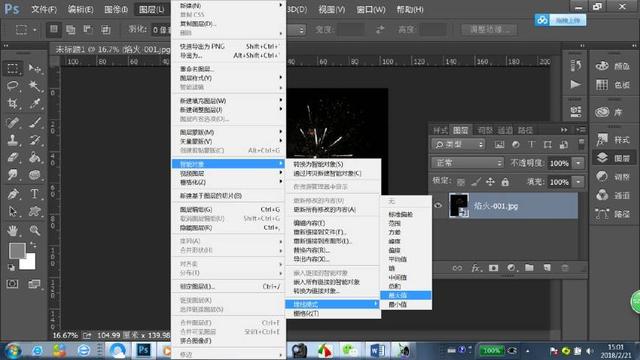The height and width of the screenshot is (360, 640).
Task: Toggle shape layer filter
Action: pyautogui.click(x=548, y=144)
